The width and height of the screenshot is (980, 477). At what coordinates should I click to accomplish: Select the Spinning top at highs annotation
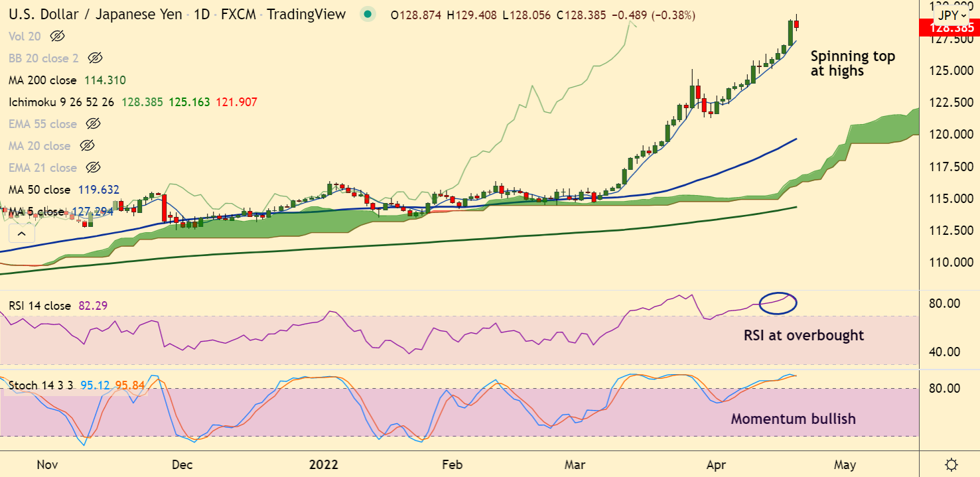tap(853, 64)
